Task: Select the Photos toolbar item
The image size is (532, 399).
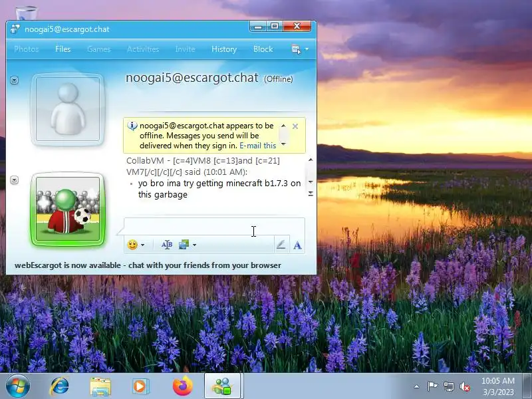Action: click(27, 49)
